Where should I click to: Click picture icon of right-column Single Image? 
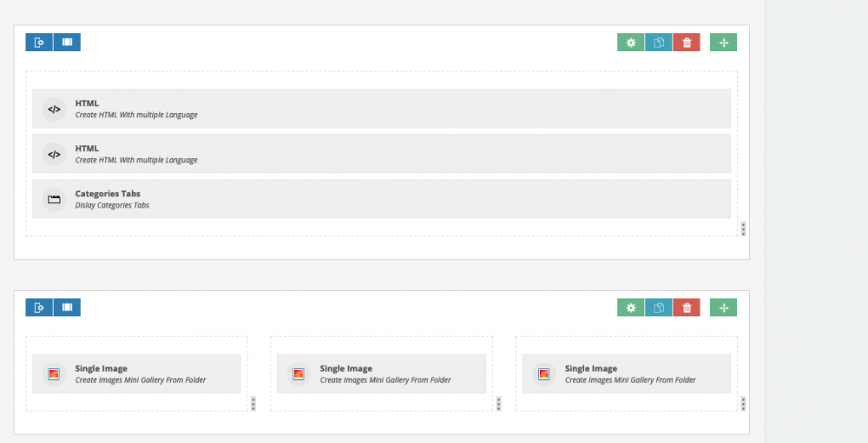pos(543,374)
